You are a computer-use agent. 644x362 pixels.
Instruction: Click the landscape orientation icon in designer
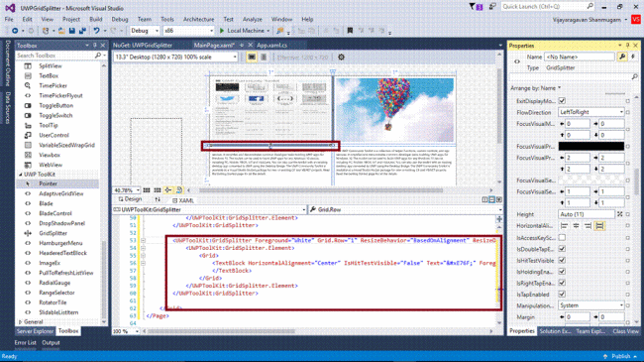tap(252, 58)
